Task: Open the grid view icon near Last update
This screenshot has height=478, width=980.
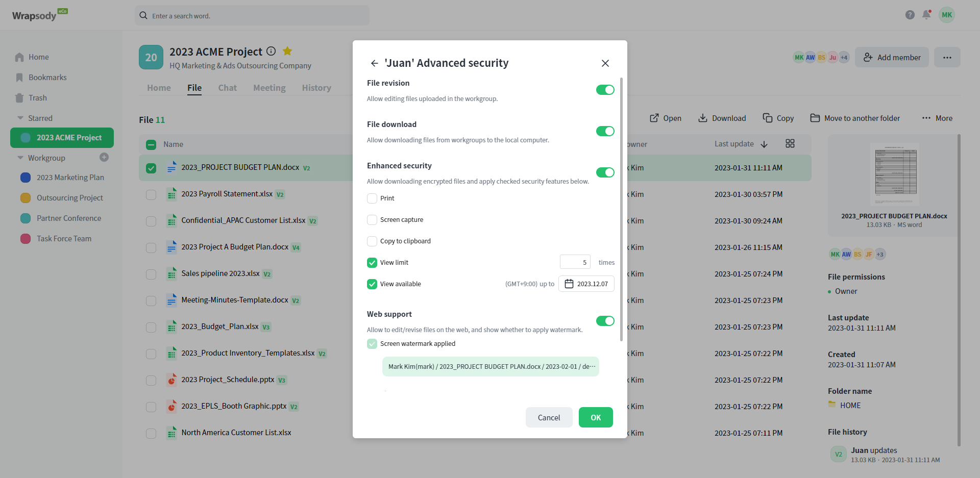Action: pyautogui.click(x=789, y=143)
